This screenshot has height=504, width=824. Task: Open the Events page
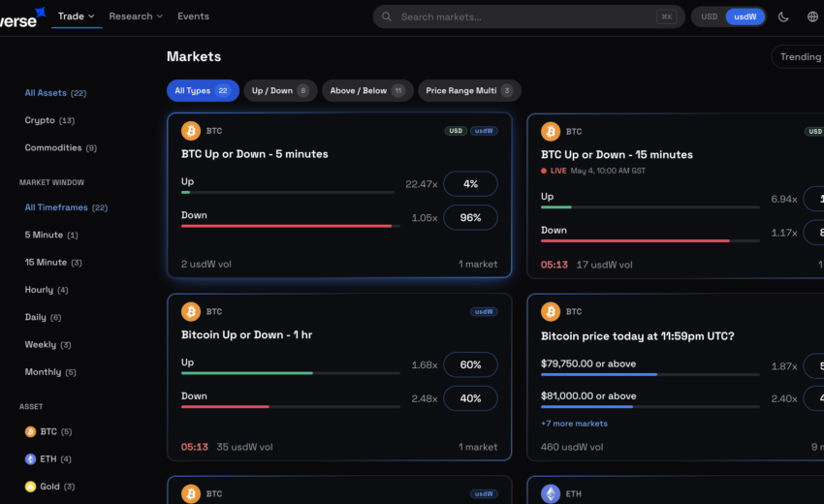pyautogui.click(x=193, y=16)
